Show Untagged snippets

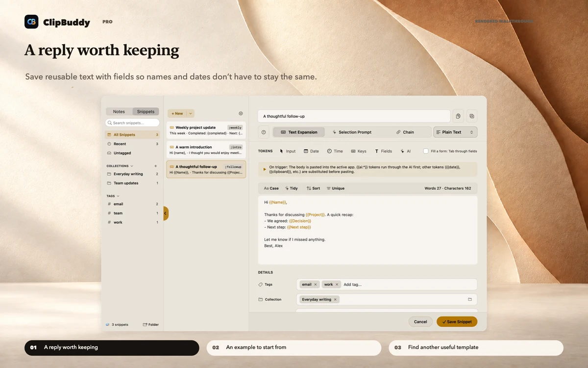pos(133,153)
